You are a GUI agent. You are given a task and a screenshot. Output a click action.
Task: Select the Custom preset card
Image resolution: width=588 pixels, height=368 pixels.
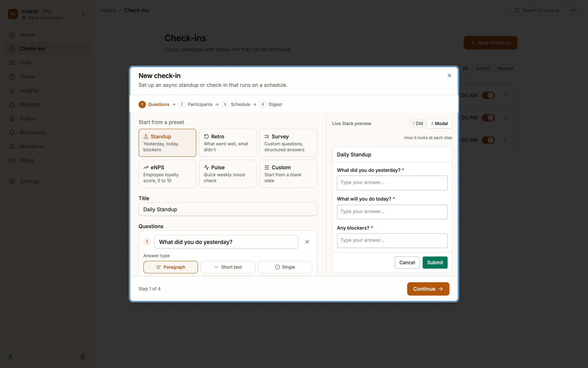pyautogui.click(x=288, y=174)
